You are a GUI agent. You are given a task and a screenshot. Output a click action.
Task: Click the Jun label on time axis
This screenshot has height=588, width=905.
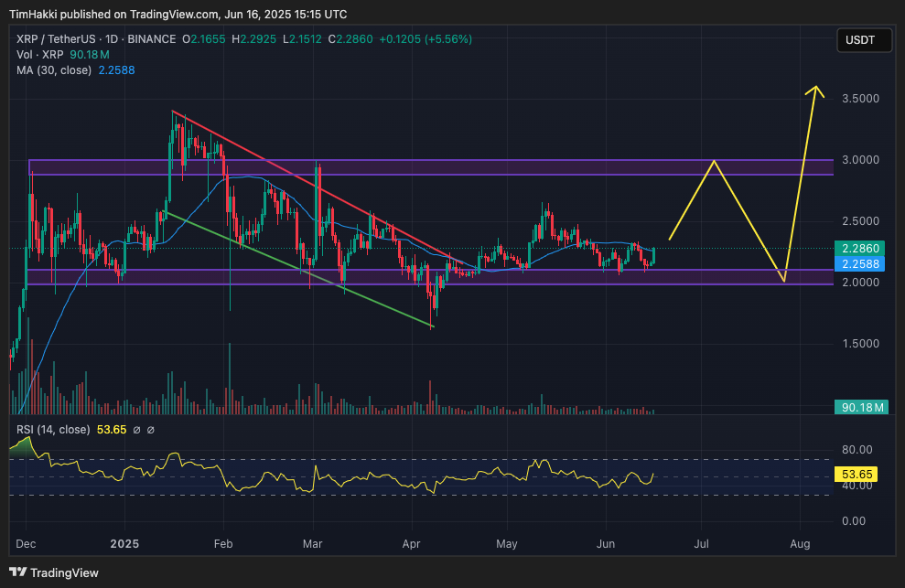point(606,544)
